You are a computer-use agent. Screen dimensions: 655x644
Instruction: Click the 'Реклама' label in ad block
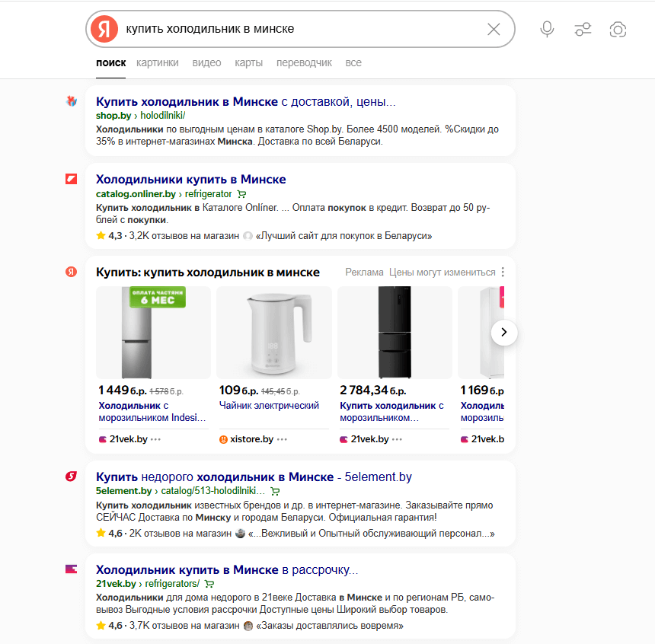point(364,273)
